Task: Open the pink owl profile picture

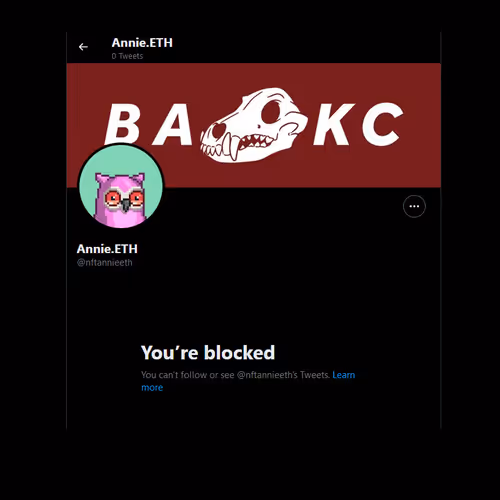Action: pos(121,186)
